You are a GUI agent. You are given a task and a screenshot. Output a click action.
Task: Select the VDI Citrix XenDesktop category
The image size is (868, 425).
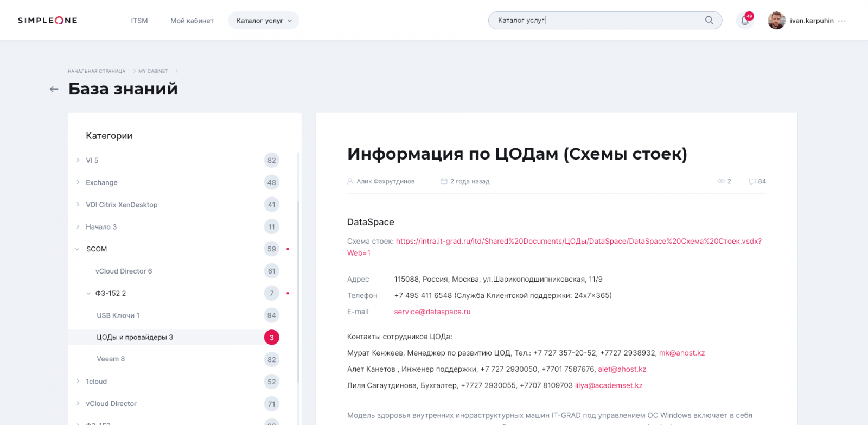pos(122,205)
